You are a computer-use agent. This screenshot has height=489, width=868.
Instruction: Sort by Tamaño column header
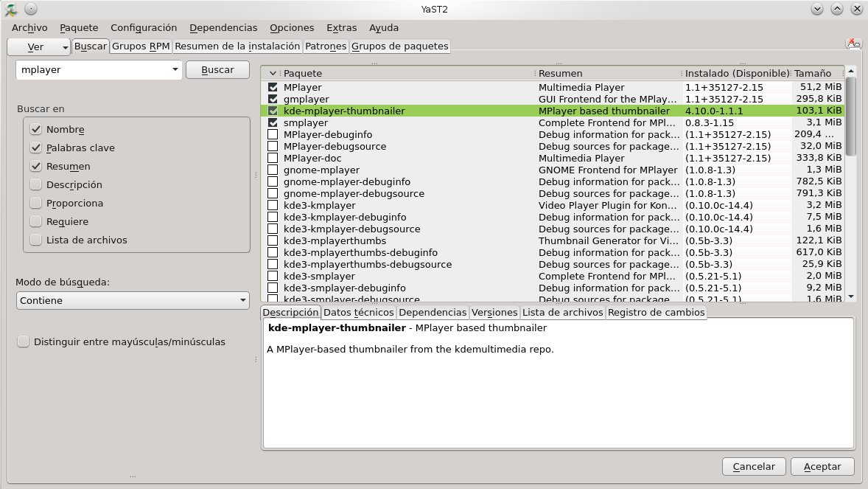[816, 73]
